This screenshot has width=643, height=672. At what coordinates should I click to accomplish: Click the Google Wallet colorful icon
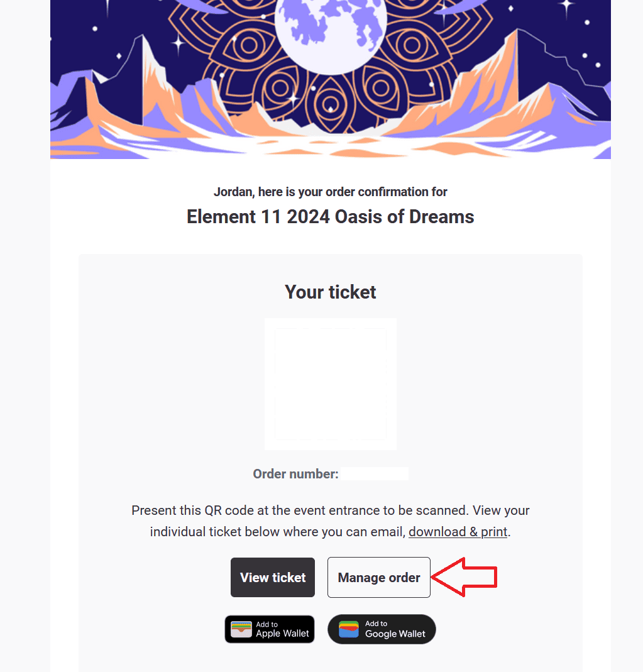[349, 629]
